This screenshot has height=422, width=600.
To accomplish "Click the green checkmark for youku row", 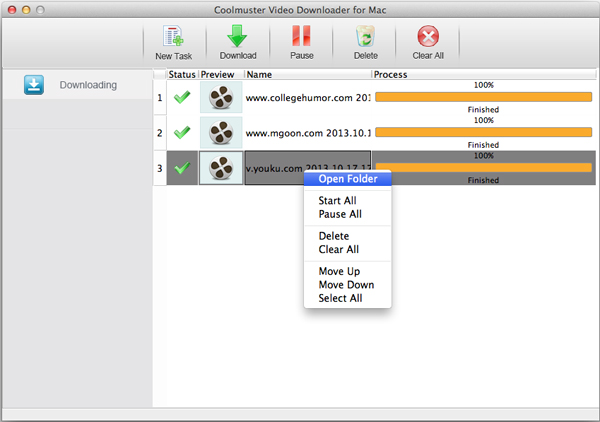I will click(182, 168).
